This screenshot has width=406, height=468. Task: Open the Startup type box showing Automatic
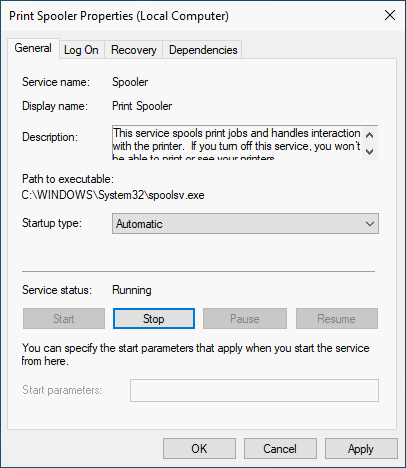tap(245, 224)
